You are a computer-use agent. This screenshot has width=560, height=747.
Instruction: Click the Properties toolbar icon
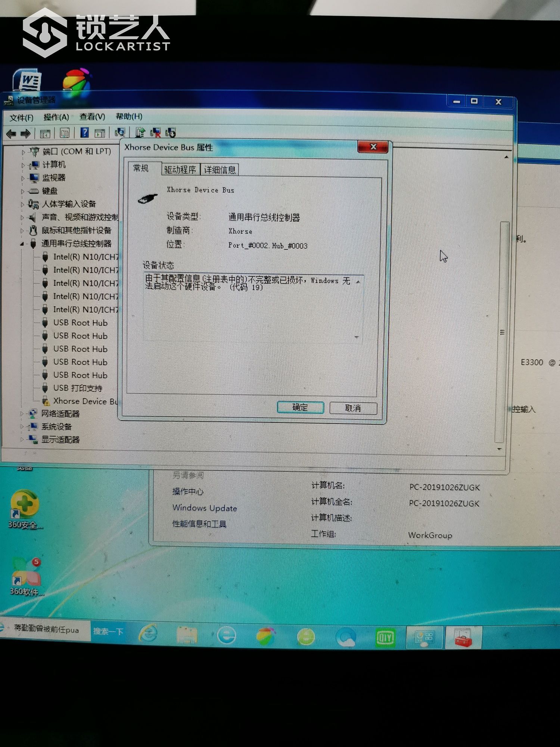pyautogui.click(x=65, y=133)
